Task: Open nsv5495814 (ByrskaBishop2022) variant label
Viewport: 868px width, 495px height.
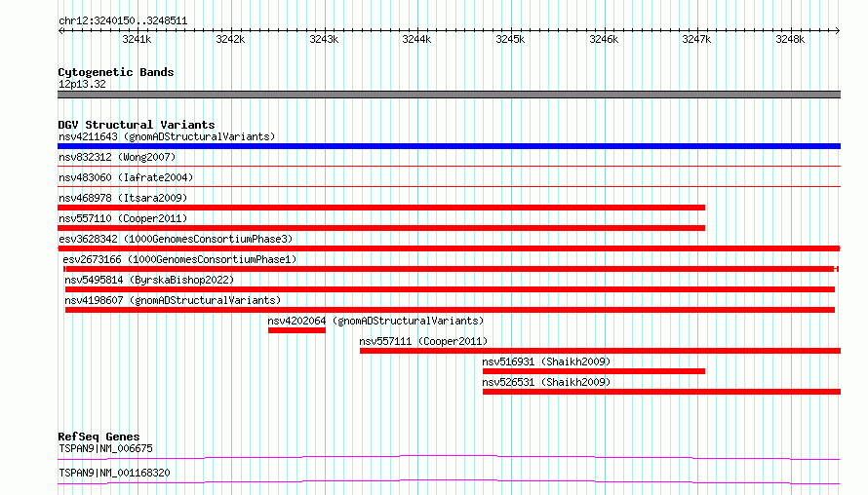Action: [149, 280]
